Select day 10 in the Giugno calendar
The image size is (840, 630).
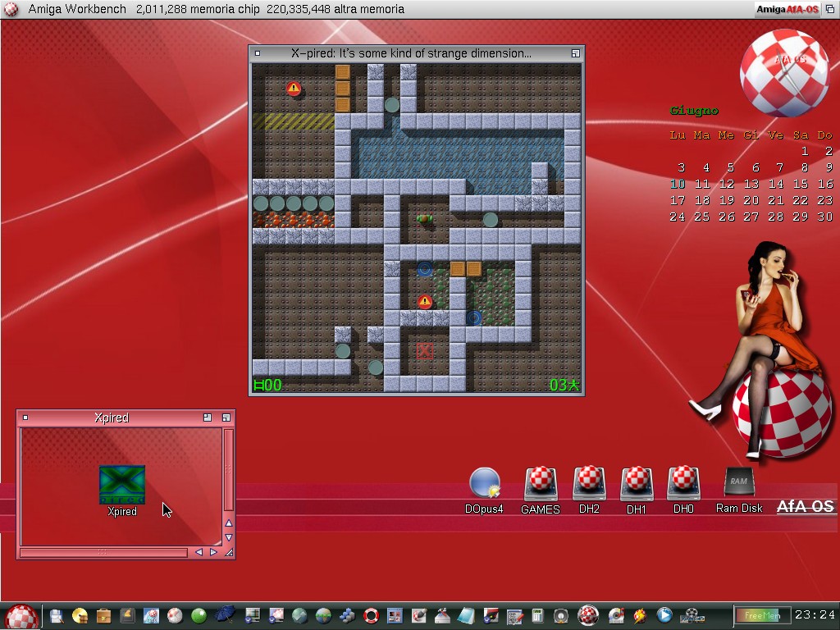(x=677, y=184)
